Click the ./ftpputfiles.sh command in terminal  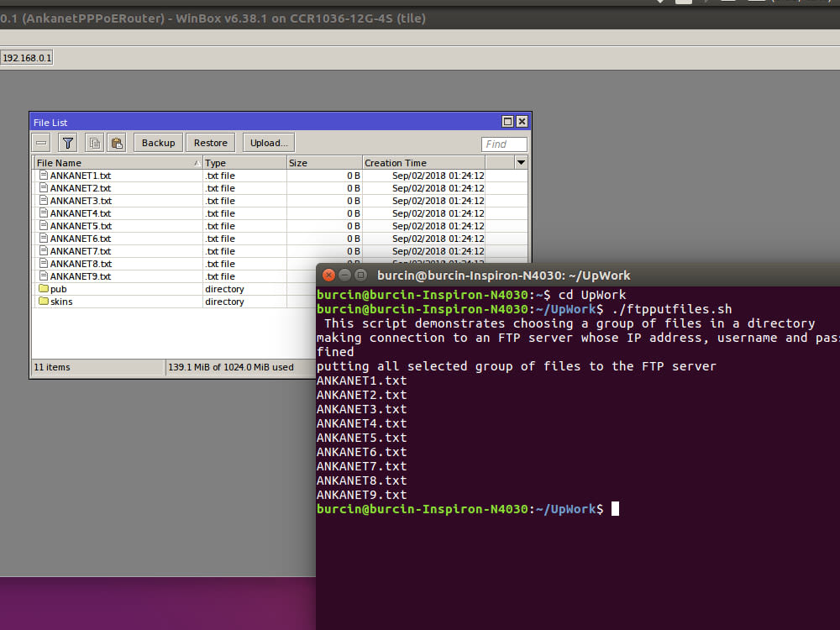click(x=672, y=309)
